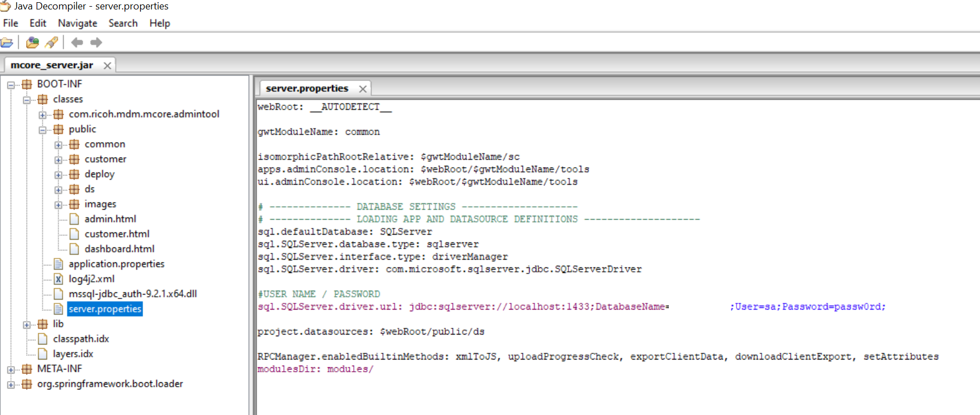Click the mssql-jdbc_auth dll file icon
Image resolution: width=980 pixels, height=415 pixels.
[x=58, y=294]
